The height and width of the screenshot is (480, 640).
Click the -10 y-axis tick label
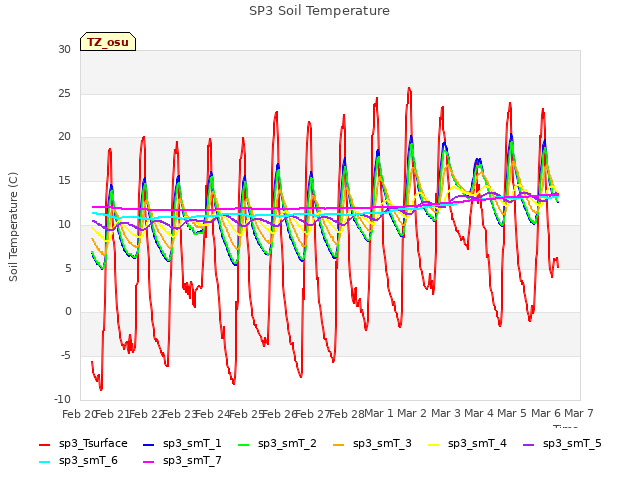[x=62, y=399]
